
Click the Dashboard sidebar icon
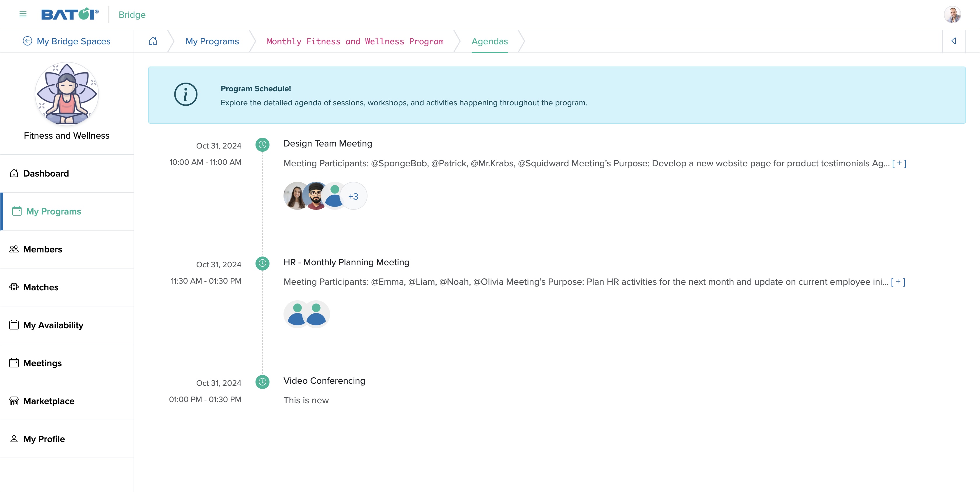point(14,173)
